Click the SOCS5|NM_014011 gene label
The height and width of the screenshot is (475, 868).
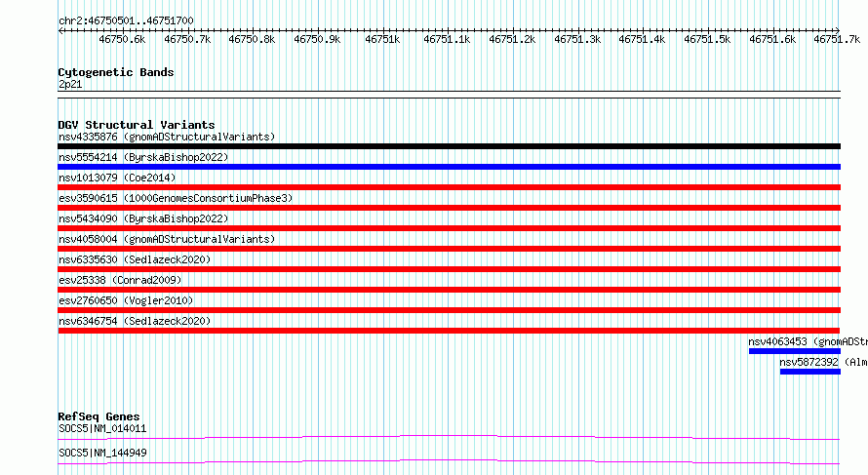point(102,428)
